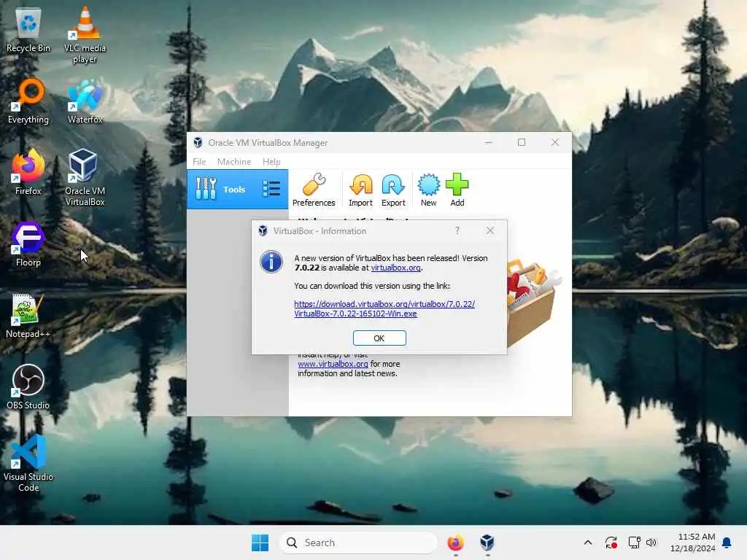This screenshot has height=560, width=747.
Task: Open the Help menu
Action: 271,161
